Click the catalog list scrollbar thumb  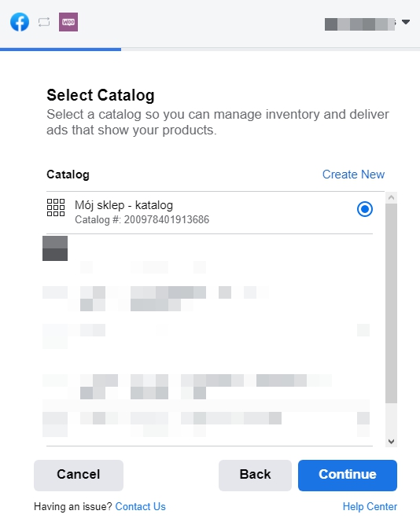pyautogui.click(x=391, y=303)
